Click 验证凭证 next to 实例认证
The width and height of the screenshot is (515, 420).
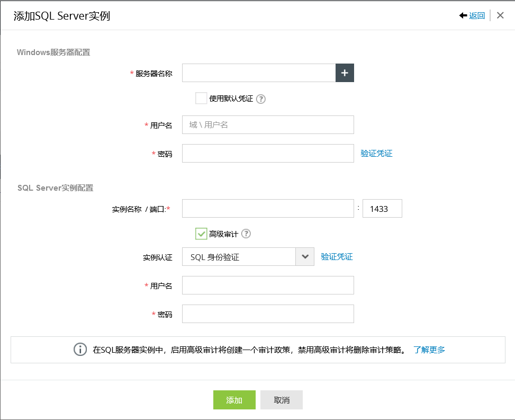(337, 257)
